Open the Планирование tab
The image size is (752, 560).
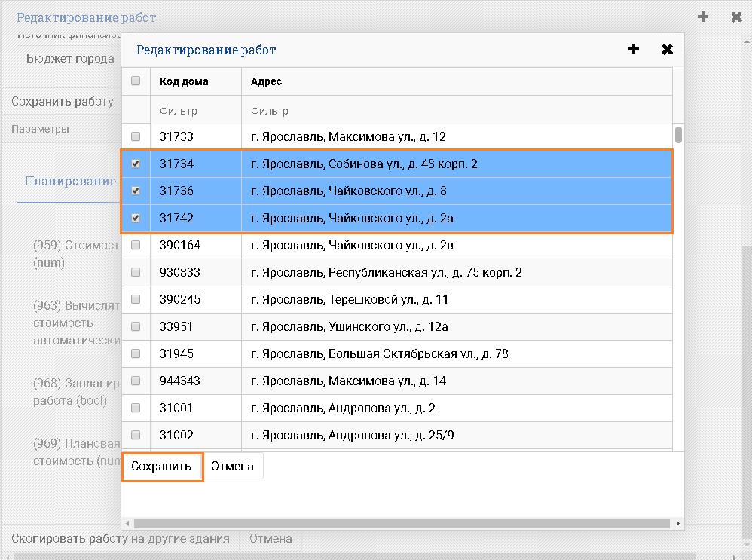pyautogui.click(x=70, y=182)
